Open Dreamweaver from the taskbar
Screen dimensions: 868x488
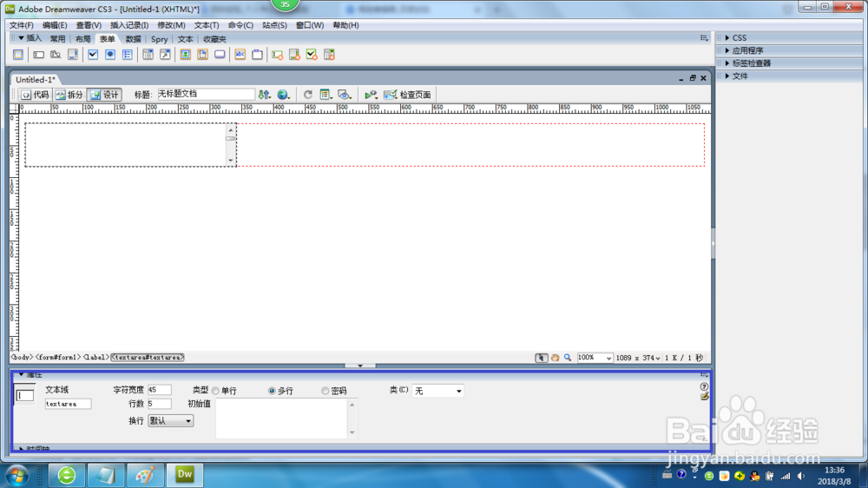pos(185,475)
